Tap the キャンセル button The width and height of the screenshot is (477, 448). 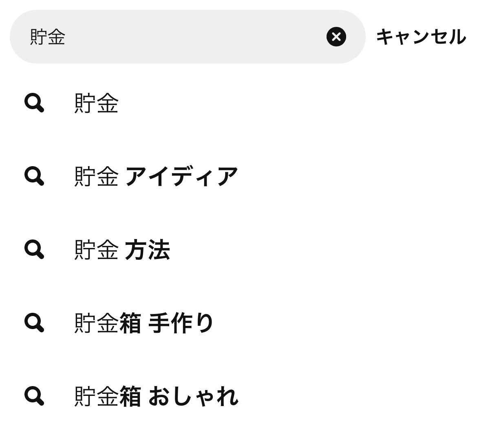420,37
